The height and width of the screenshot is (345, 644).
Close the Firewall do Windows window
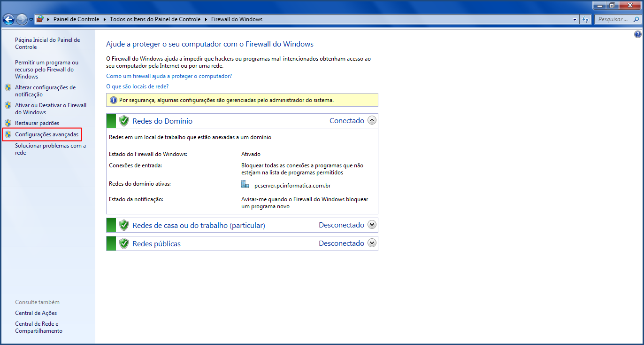[629, 6]
